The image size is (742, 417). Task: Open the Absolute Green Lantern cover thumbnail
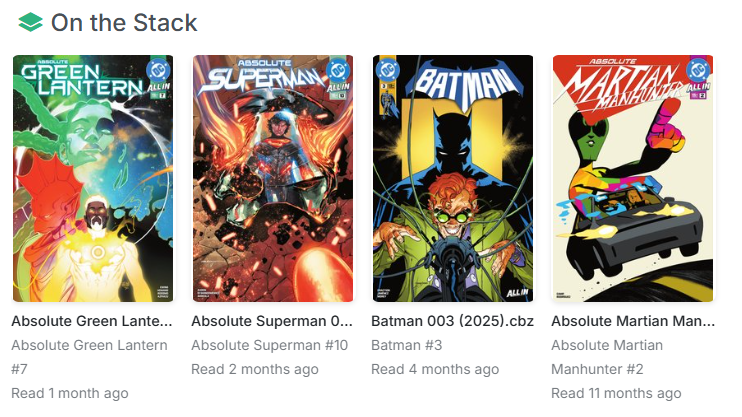pyautogui.click(x=93, y=178)
